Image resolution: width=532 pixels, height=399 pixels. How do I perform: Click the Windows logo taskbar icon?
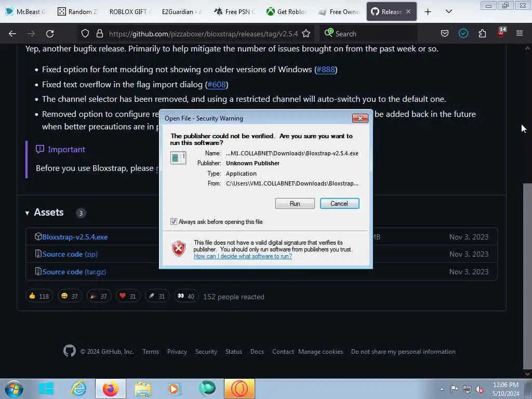tap(46, 389)
